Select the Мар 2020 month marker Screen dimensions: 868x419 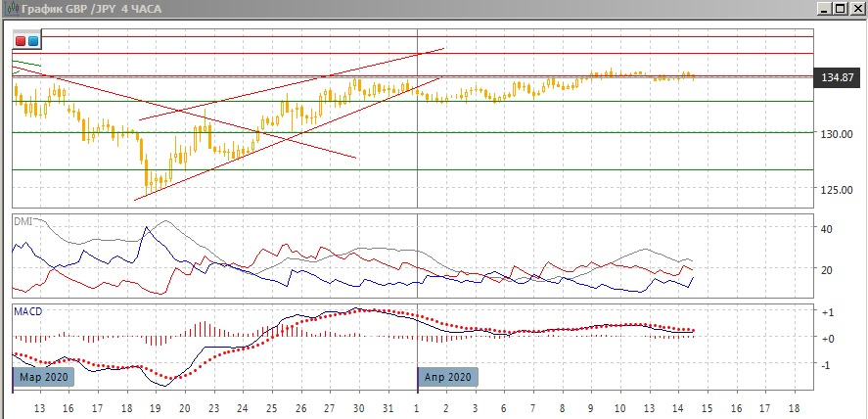tap(43, 376)
